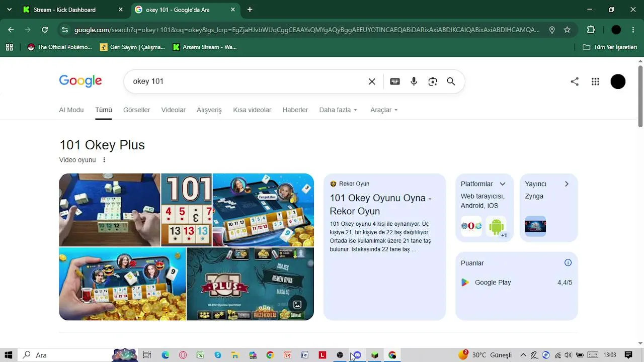Show hidden system tray icons

click(523, 355)
